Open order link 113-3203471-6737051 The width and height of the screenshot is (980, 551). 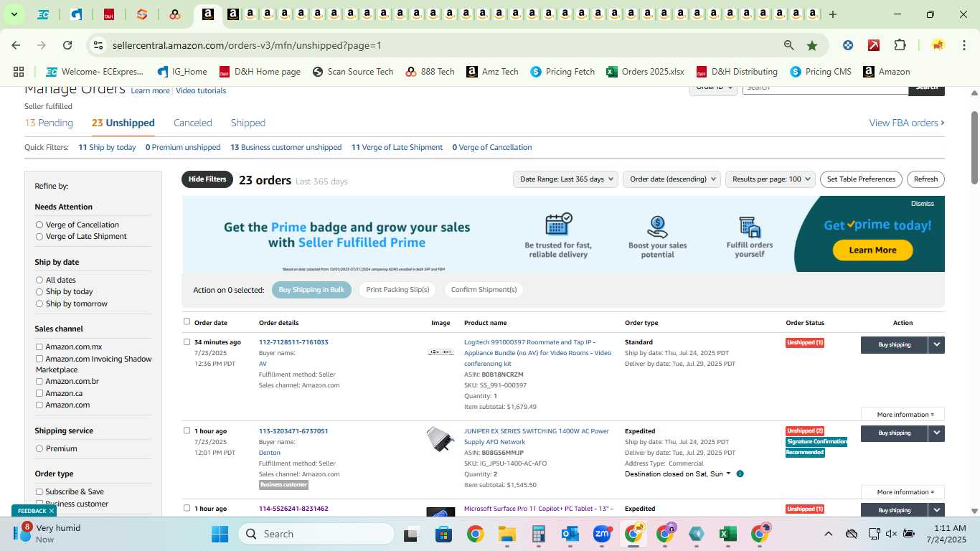coord(293,431)
